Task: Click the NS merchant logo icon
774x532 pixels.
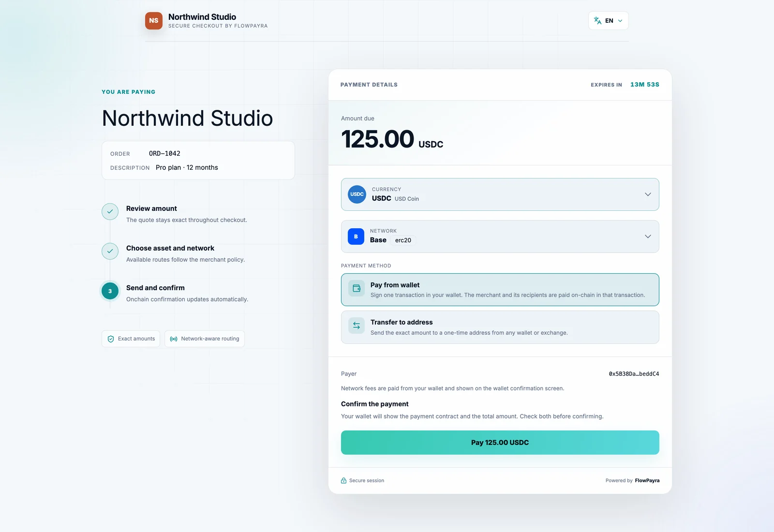Action: (x=154, y=21)
